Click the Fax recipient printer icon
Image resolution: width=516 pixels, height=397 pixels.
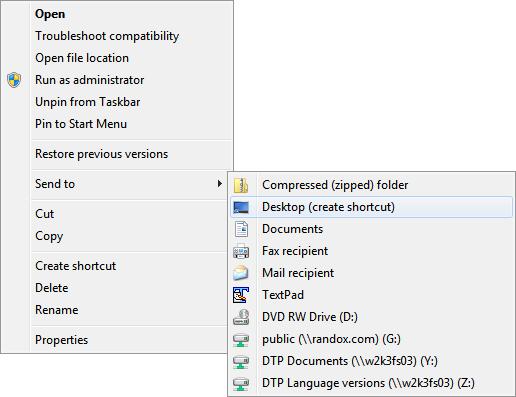click(x=241, y=251)
